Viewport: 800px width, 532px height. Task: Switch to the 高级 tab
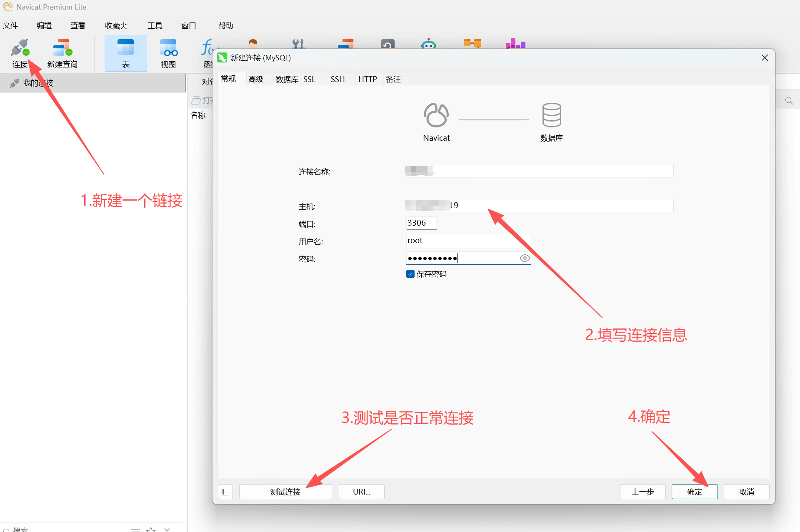(x=256, y=79)
